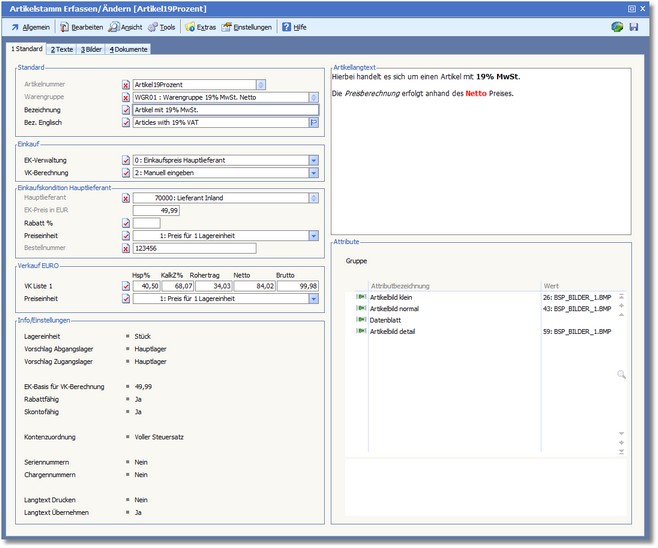Click the blue save disk icon
The width and height of the screenshot is (658, 548).
pos(633,27)
